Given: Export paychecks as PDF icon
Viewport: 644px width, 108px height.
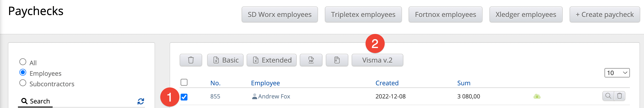Looking at the screenshot, I should pyautogui.click(x=311, y=60).
